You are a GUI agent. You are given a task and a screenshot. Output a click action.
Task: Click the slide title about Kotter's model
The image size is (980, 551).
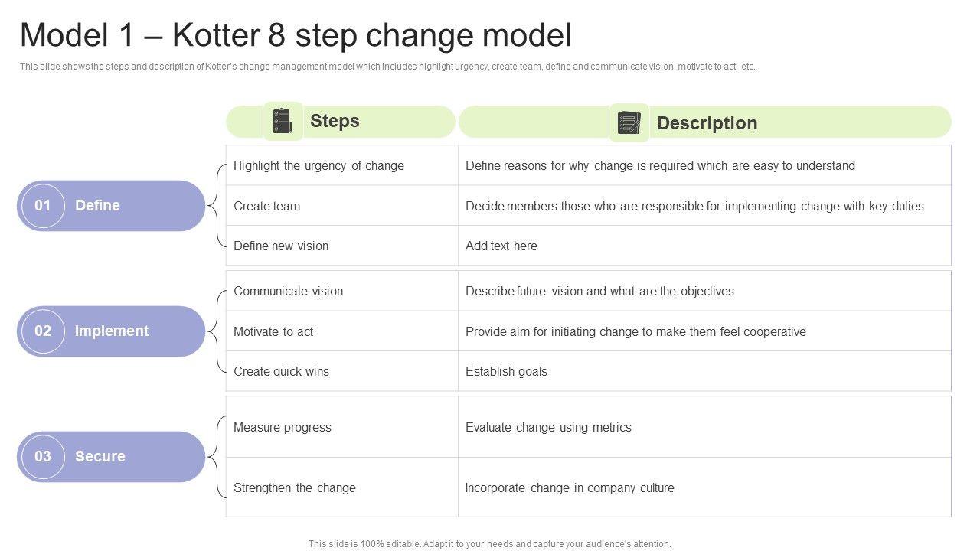(x=296, y=35)
